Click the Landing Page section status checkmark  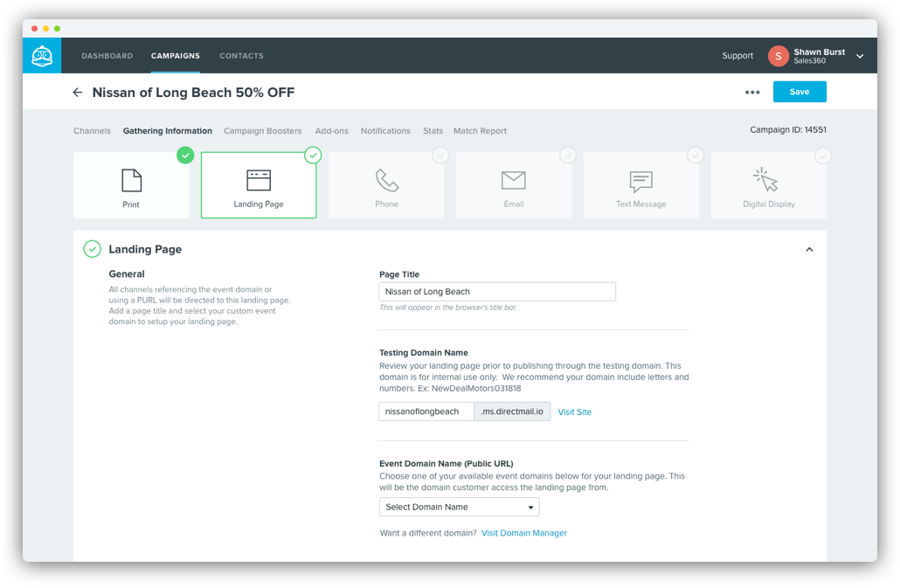pyautogui.click(x=92, y=249)
